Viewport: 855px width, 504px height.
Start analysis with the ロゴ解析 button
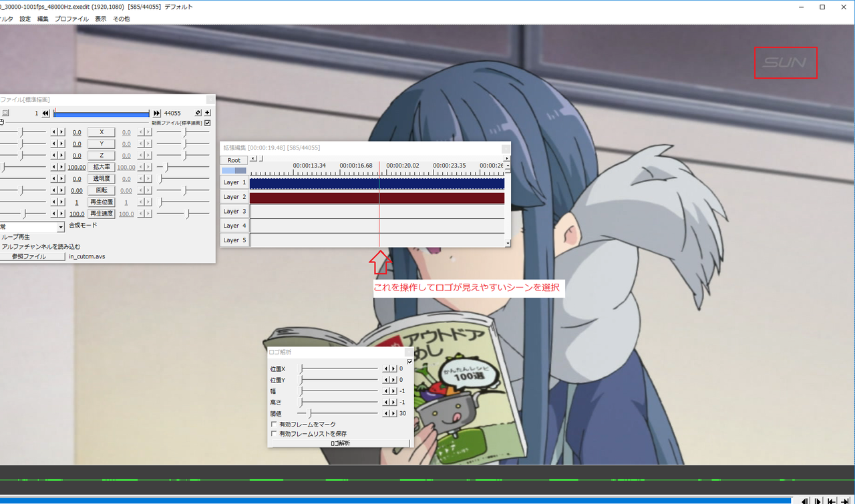(x=341, y=443)
